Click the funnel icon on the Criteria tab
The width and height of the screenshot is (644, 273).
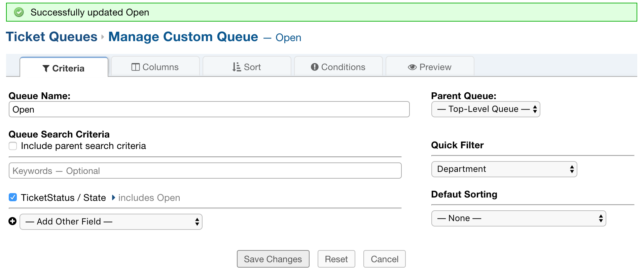pyautogui.click(x=46, y=68)
